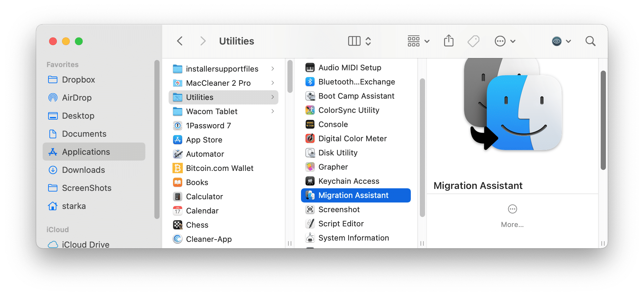644x296 pixels.
Task: Open the starka home folder
Action: 94,206
